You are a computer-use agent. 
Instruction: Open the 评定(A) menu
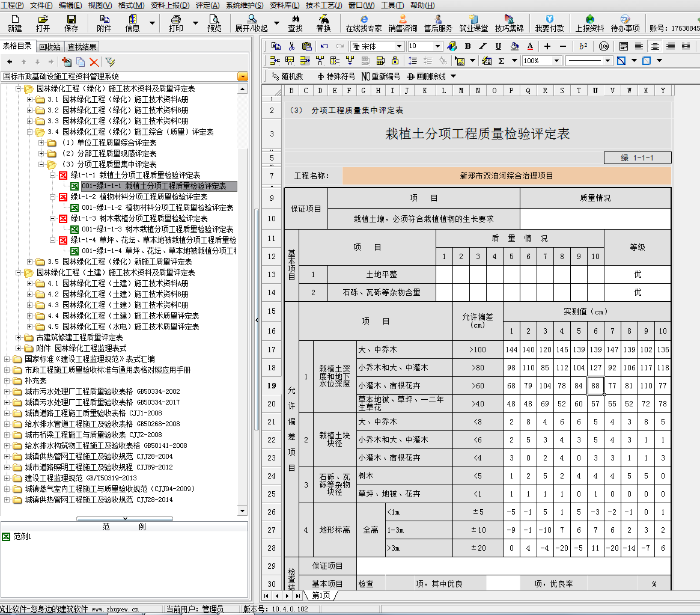point(207,5)
